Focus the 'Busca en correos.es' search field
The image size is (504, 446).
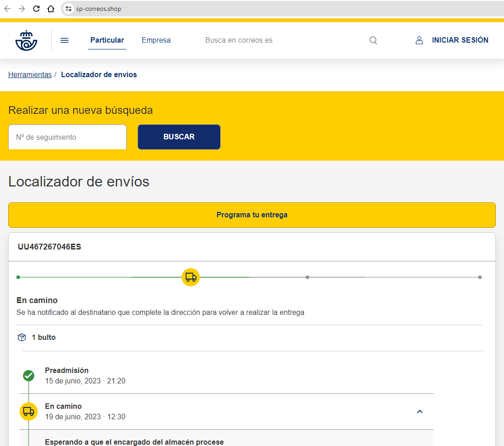tap(239, 40)
